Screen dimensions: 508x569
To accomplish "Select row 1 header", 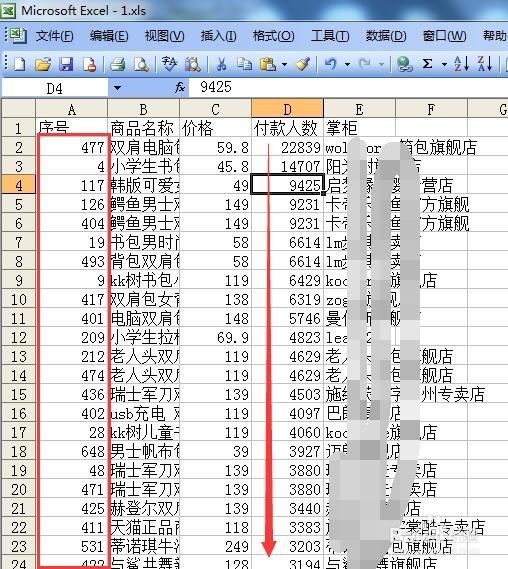I will [x=19, y=128].
